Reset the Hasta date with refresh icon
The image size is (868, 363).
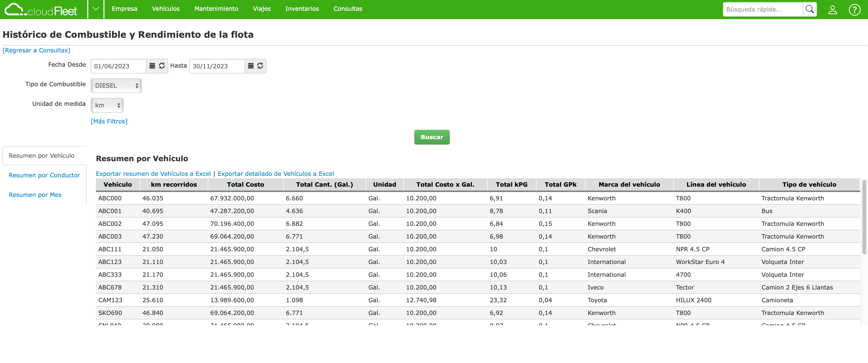[260, 66]
